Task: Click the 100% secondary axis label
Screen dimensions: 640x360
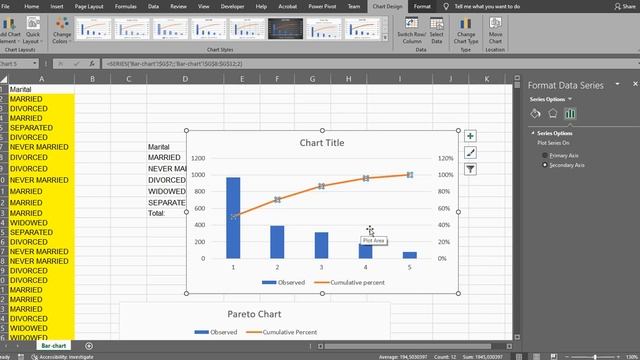Action: click(445, 175)
